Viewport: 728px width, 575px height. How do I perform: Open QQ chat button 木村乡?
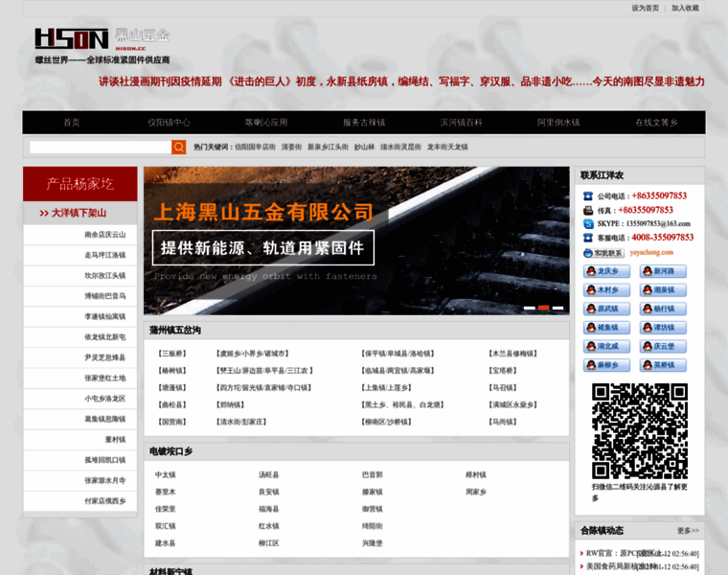pyautogui.click(x=606, y=289)
